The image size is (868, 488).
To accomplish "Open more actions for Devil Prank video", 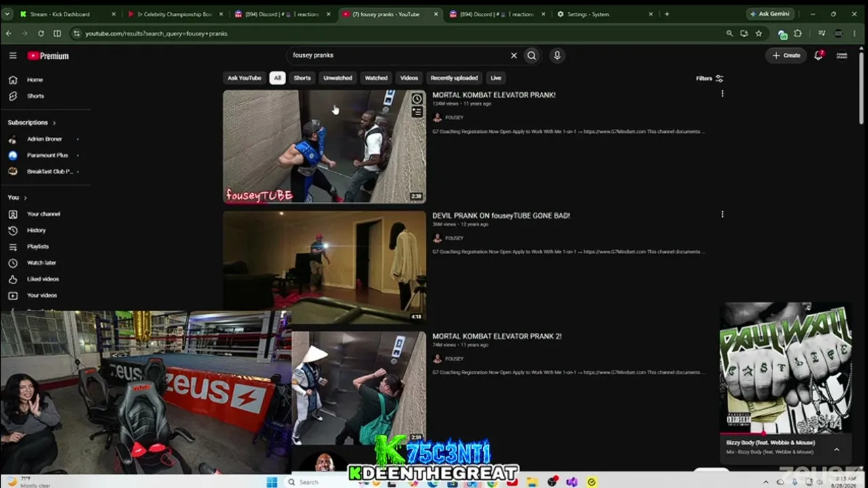I will (x=722, y=214).
